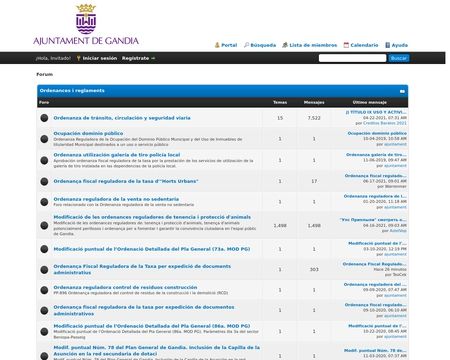Open last post Ordenanza galería de tiro

pos(376,155)
